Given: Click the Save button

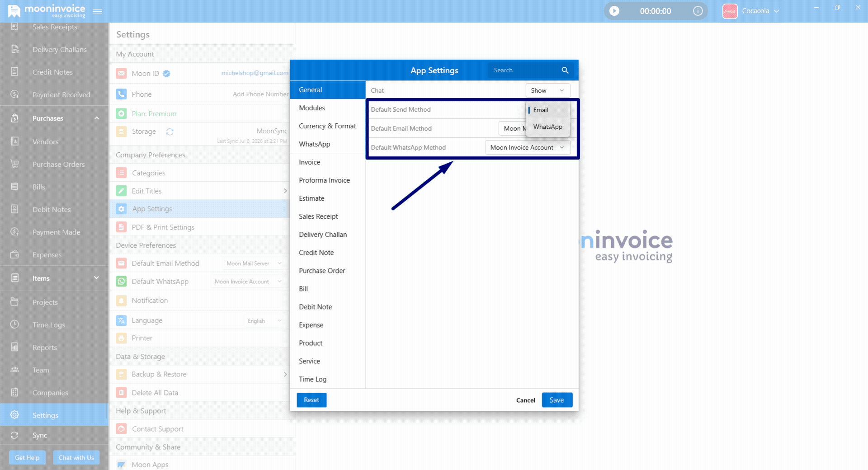Looking at the screenshot, I should [x=557, y=400].
